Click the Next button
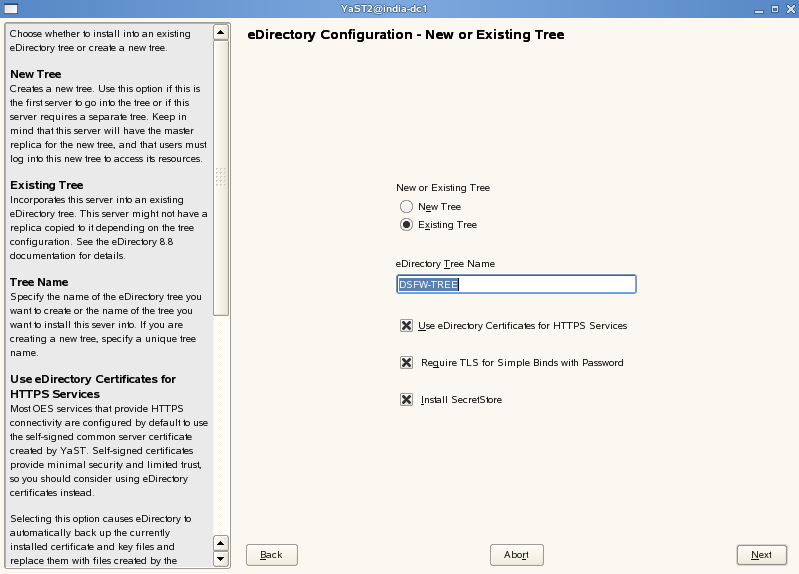799x574 pixels. pyautogui.click(x=762, y=555)
